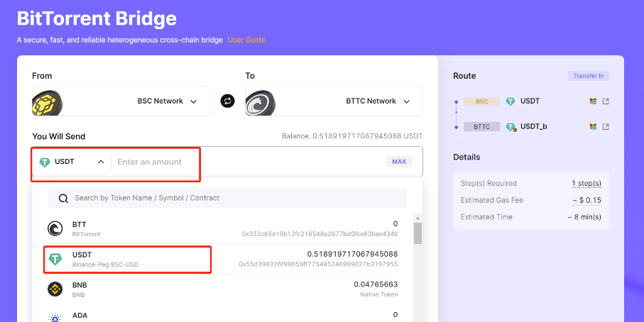This screenshot has width=644, height=322.
Task: Click the BSC Network coin logo
Action: pos(46,102)
